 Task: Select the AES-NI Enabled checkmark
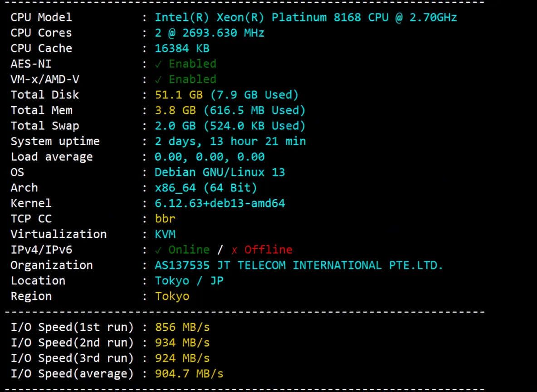(x=158, y=64)
